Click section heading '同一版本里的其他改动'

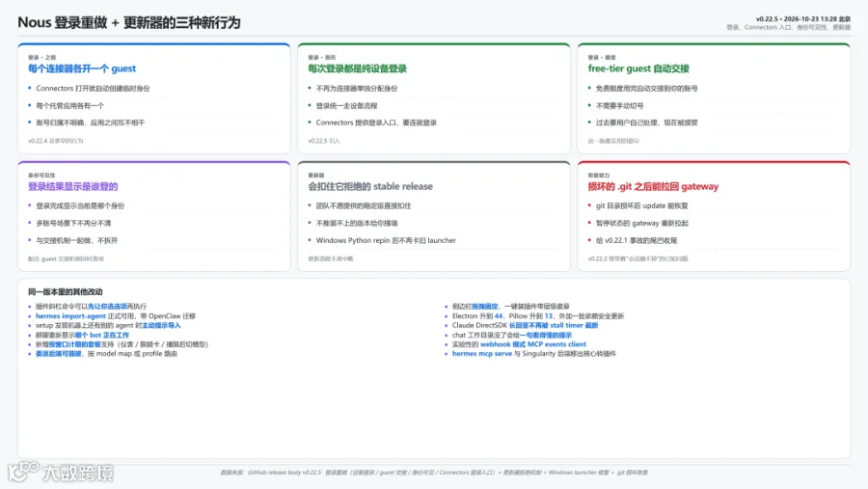[66, 292]
